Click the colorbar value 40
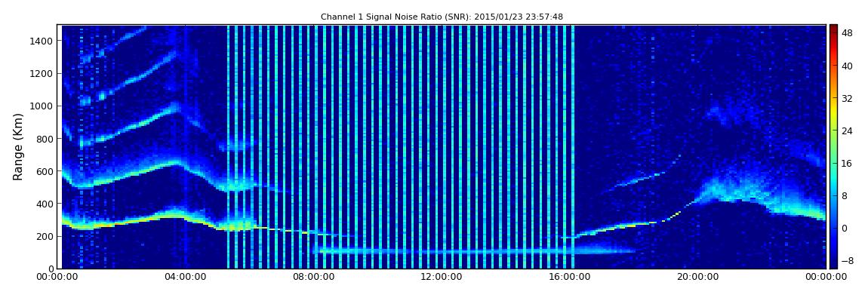This screenshot has height=307, width=868. point(847,66)
